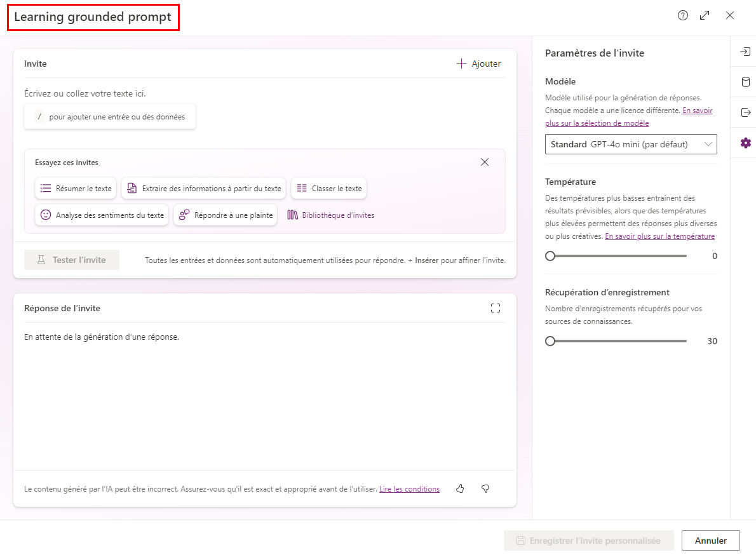Expand dialog with the diagonal arrows icon

(705, 15)
